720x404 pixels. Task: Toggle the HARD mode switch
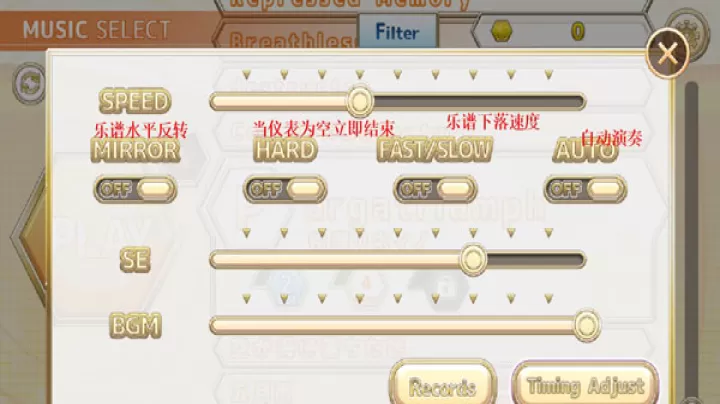[285, 189]
